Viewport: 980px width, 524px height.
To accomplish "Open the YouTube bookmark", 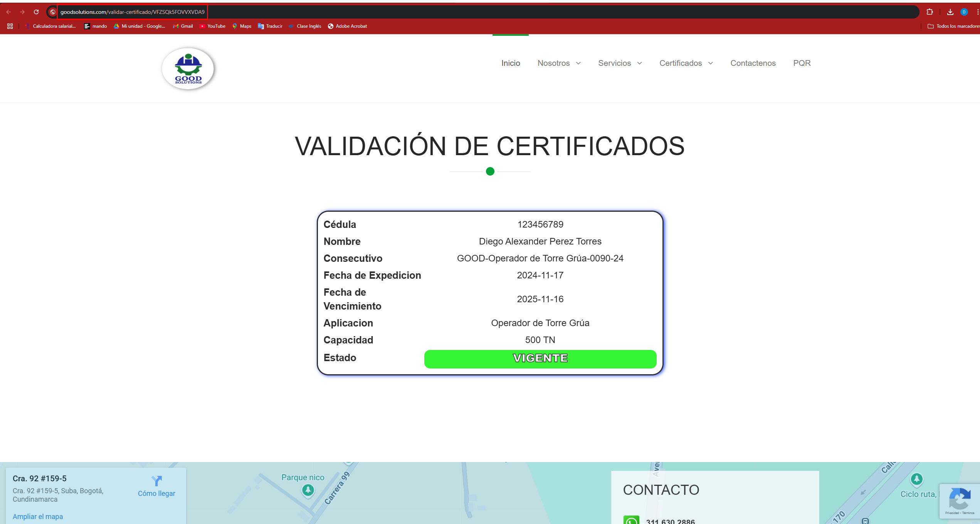I will [x=212, y=26].
